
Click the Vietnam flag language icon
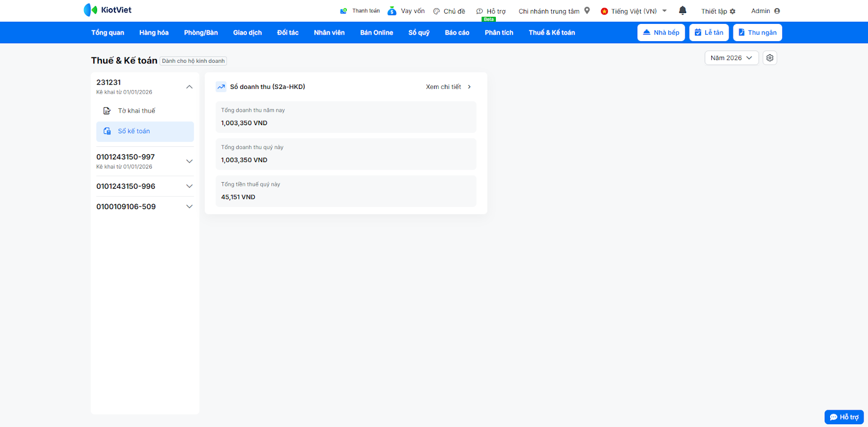click(x=604, y=11)
